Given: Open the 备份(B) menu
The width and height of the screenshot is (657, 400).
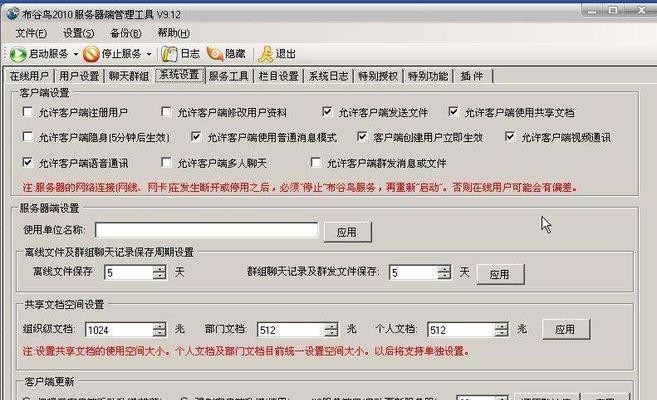Looking at the screenshot, I should click(x=126, y=33).
